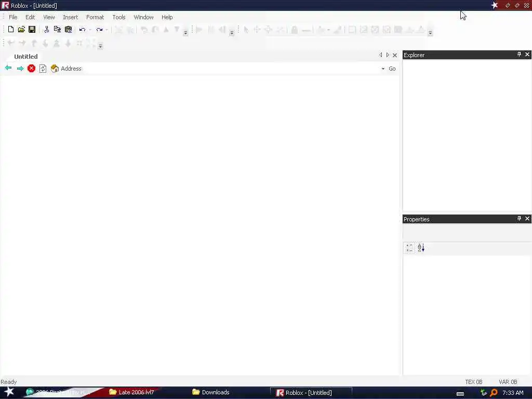Create a new file with the New icon
532x399 pixels.
point(11,30)
